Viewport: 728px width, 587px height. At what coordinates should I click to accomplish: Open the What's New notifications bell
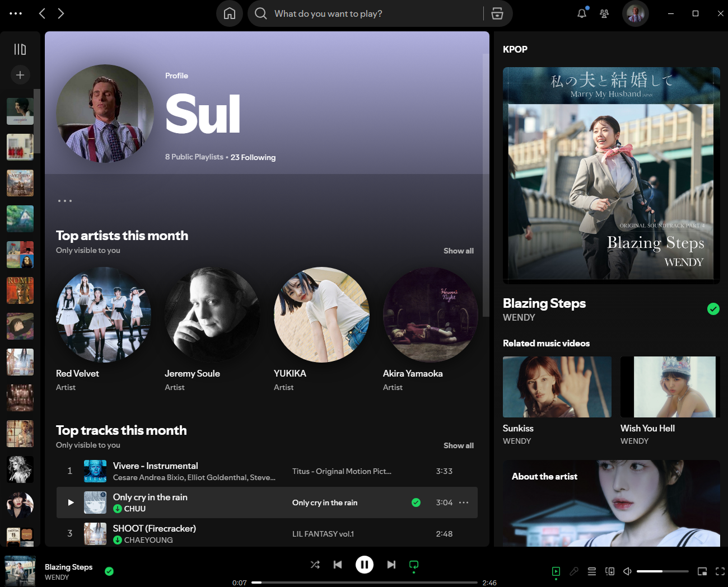582,13
